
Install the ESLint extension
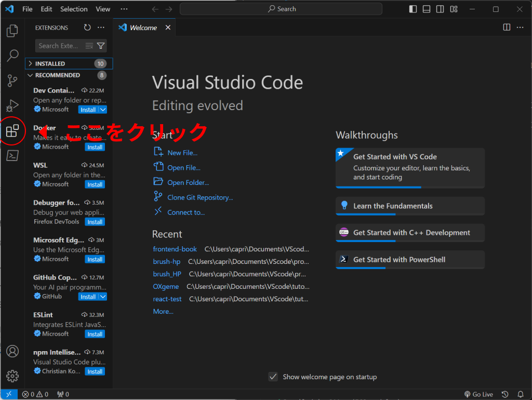[x=95, y=334]
